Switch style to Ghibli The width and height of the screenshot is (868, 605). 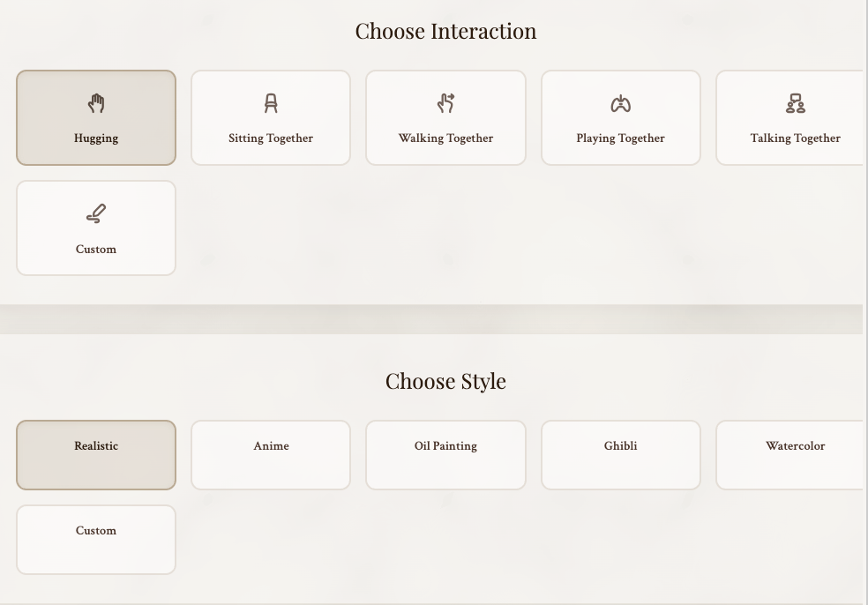tap(620, 454)
